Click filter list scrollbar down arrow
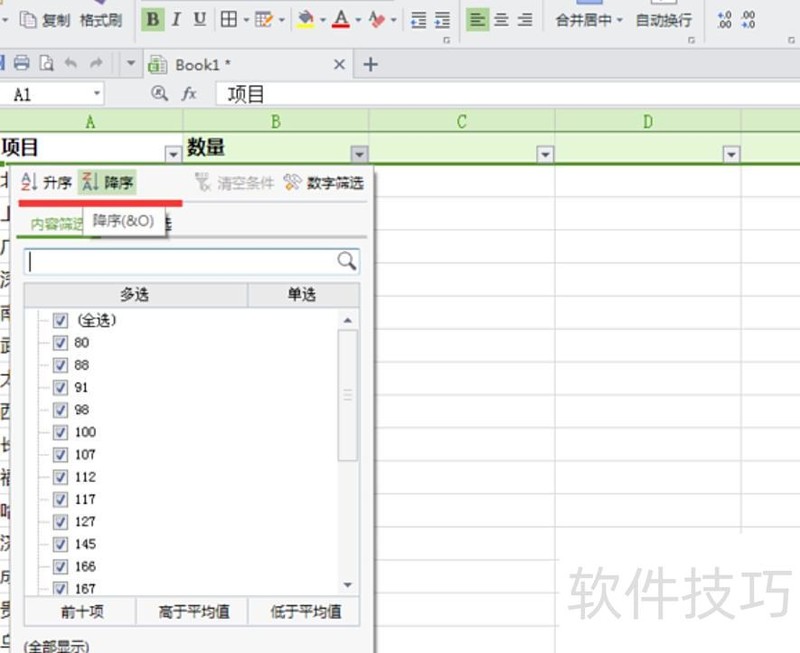Viewport: 800px width, 653px height. click(348, 585)
